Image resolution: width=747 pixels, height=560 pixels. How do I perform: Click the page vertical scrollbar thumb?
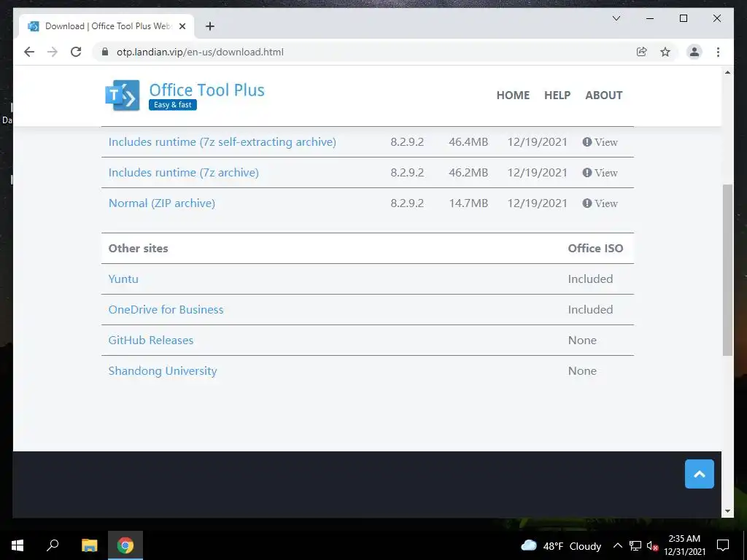727,270
